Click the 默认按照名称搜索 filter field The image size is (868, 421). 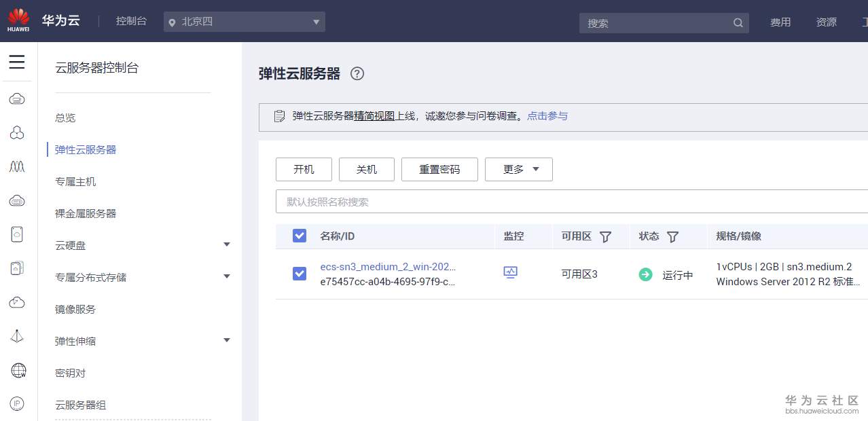click(x=572, y=202)
